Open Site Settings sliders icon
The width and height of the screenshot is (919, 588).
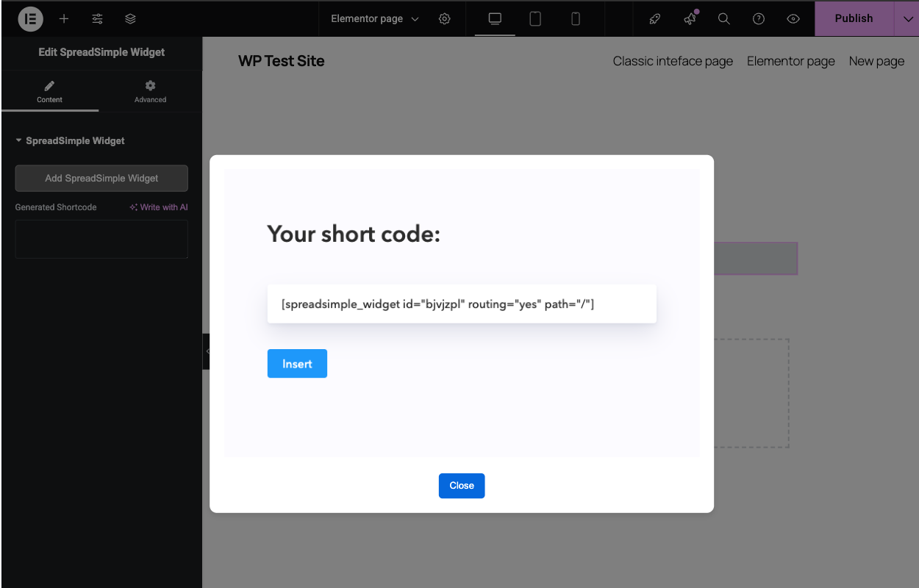tap(97, 18)
